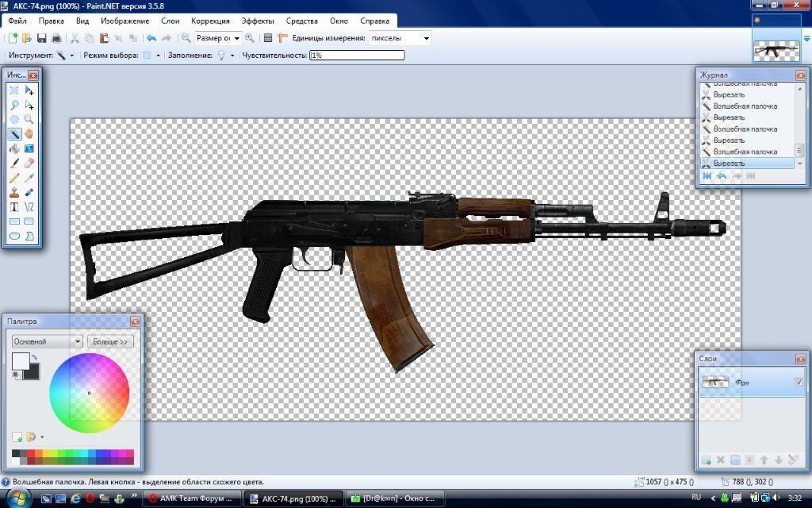Toggle rulers display in toolbar
This screenshot has width=812, height=508.
click(282, 38)
